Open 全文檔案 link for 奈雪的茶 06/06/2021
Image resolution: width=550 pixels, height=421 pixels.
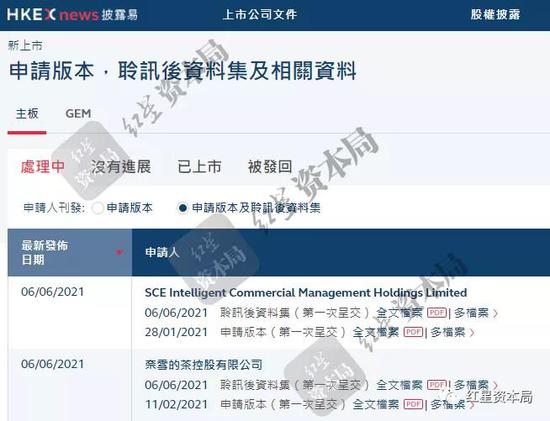click(400, 385)
